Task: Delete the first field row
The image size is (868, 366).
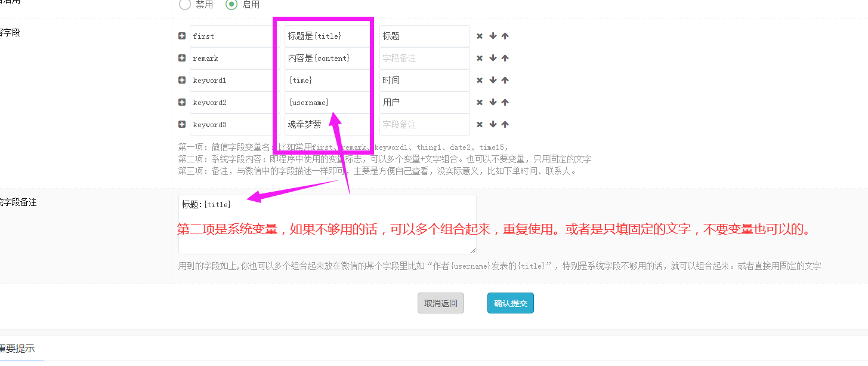Action: pos(480,36)
